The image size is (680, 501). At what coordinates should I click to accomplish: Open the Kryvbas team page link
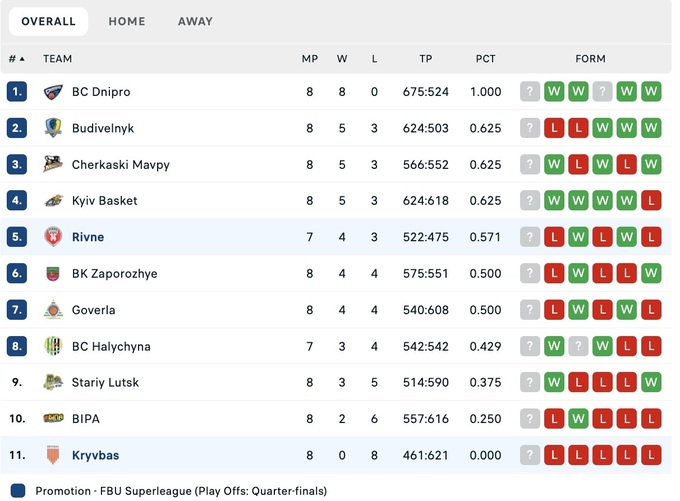pyautogui.click(x=95, y=455)
